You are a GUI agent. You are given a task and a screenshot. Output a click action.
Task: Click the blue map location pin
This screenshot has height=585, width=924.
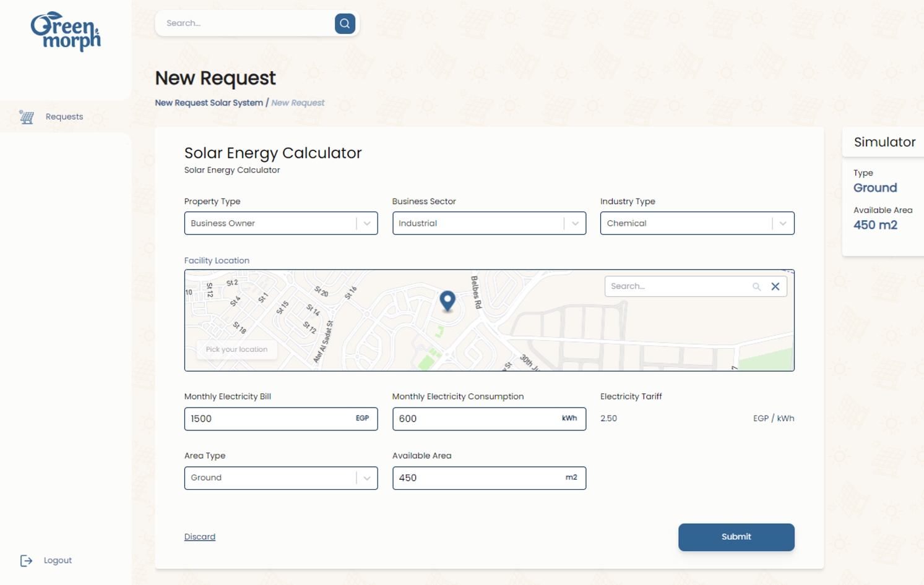point(447,301)
